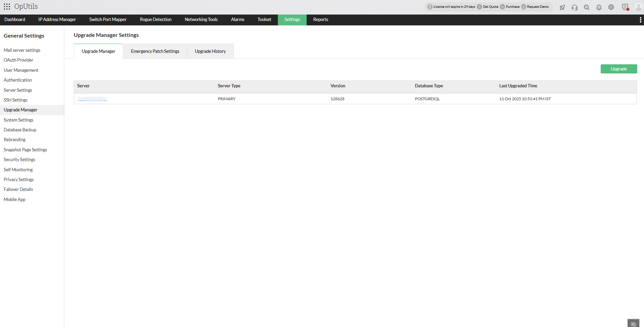The height and width of the screenshot is (327, 644).
Task: Open Mobile App settings
Action: (x=15, y=200)
